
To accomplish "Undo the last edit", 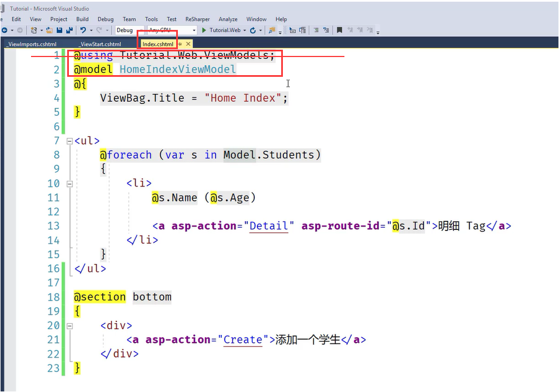I will click(83, 31).
